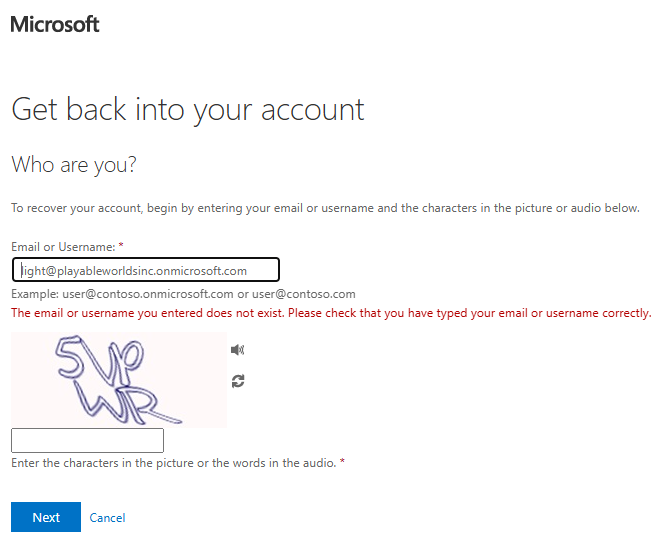
Task: Click the 'To recover your account' instruction text
Action: tap(325, 208)
